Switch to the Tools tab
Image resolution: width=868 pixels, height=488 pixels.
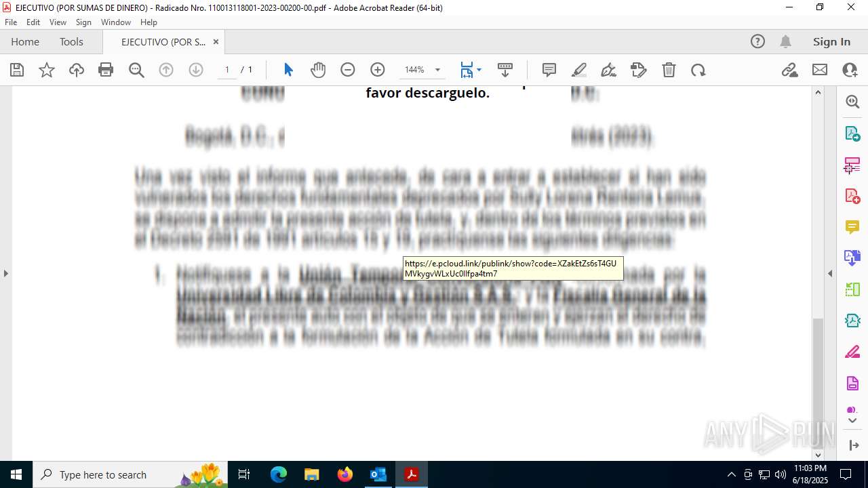(x=71, y=41)
